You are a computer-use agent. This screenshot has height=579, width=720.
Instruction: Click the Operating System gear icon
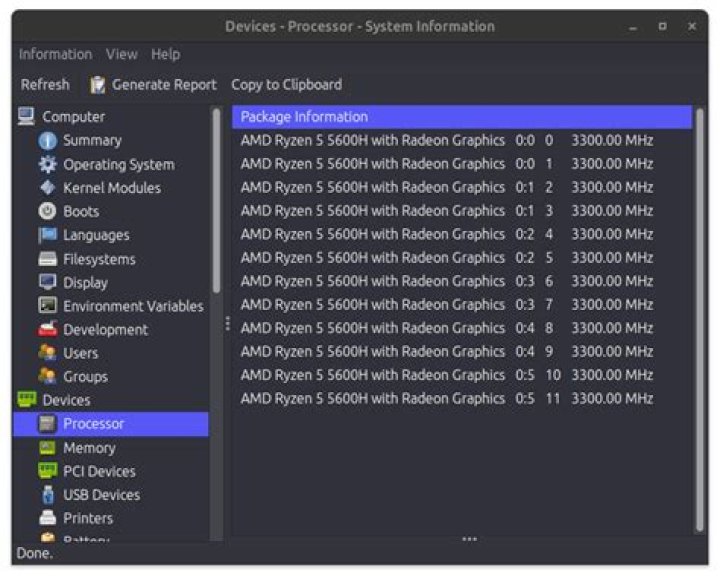pyautogui.click(x=48, y=164)
